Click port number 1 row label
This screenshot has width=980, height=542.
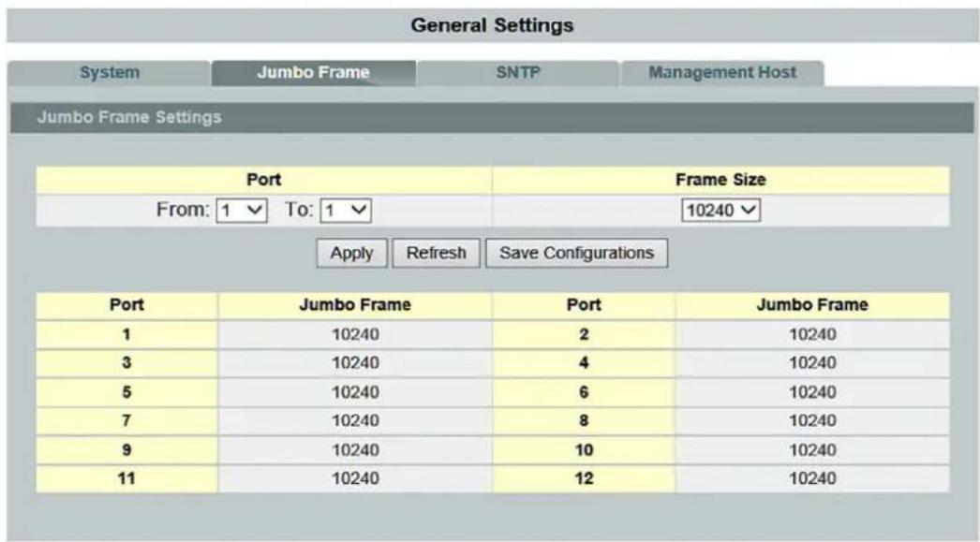click(x=126, y=335)
